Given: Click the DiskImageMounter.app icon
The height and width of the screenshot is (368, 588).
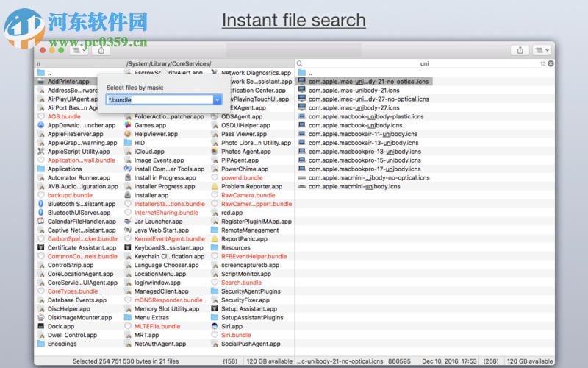Looking at the screenshot, I should point(41,317).
